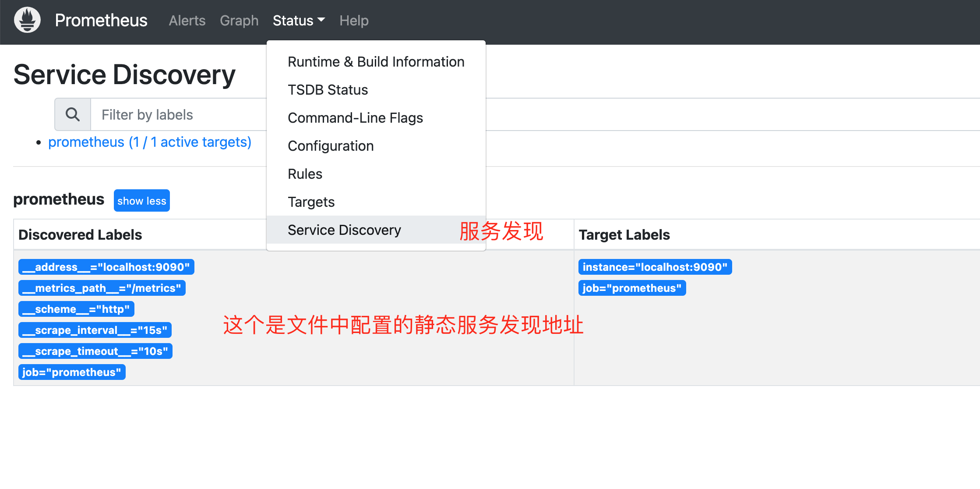Go to the Graph page
Screen dimensions: 980x489
(x=239, y=21)
